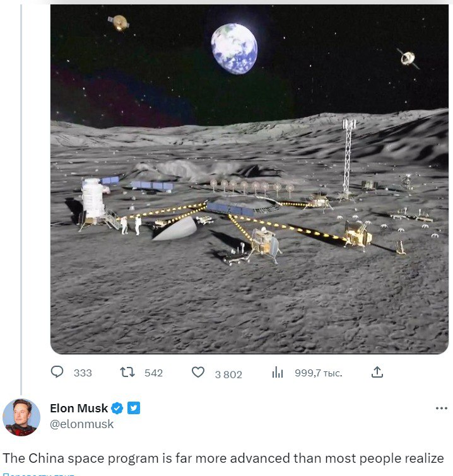Open view analytics bar chart icon
The width and height of the screenshot is (453, 476).
(x=278, y=373)
